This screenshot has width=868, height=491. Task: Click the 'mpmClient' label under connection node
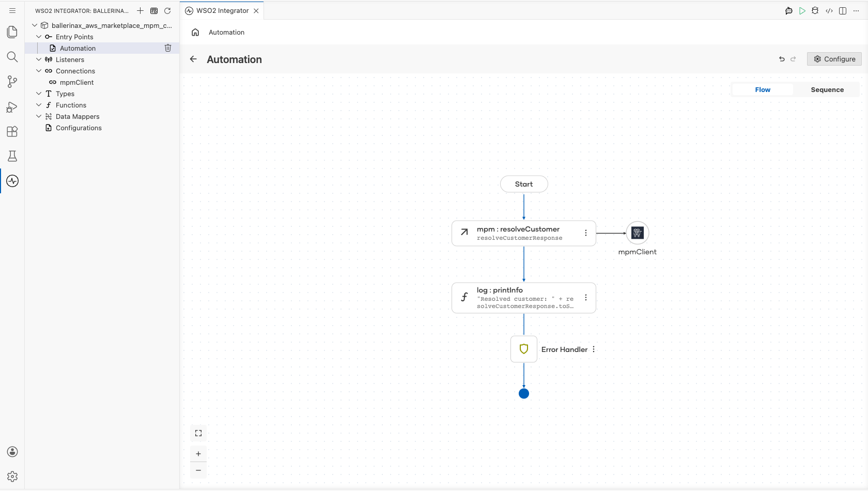[x=638, y=252]
